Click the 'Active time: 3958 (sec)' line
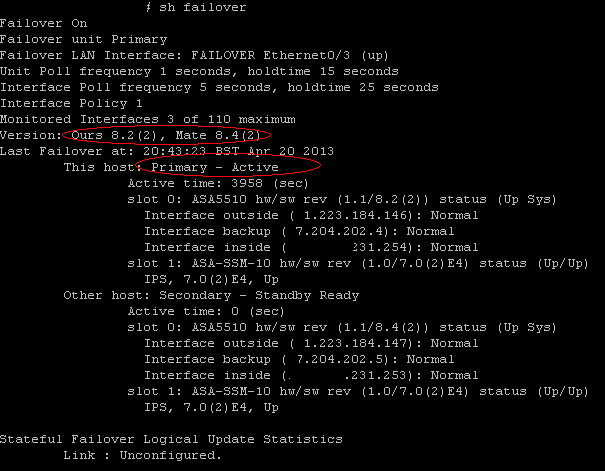The height and width of the screenshot is (471, 605). (218, 183)
